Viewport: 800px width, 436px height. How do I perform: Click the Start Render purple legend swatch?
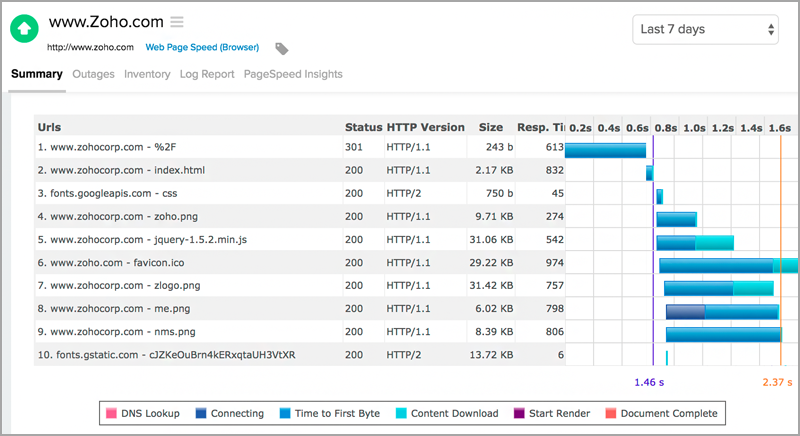tap(519, 413)
